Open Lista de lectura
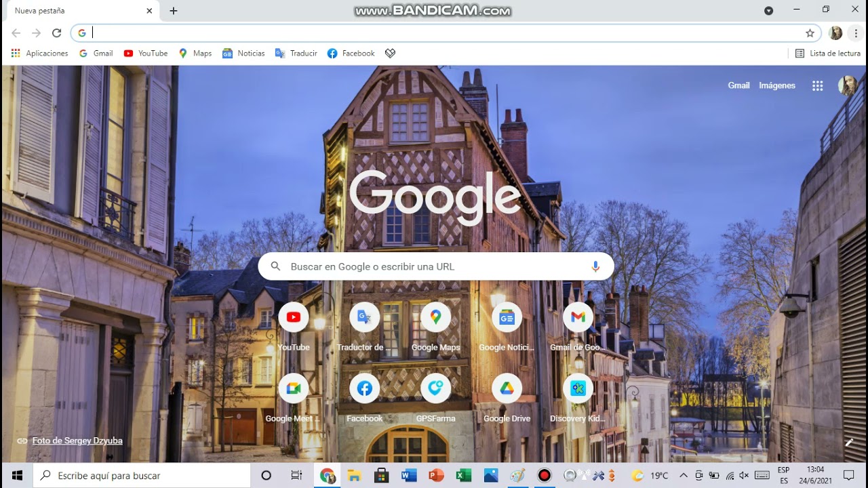 click(828, 53)
